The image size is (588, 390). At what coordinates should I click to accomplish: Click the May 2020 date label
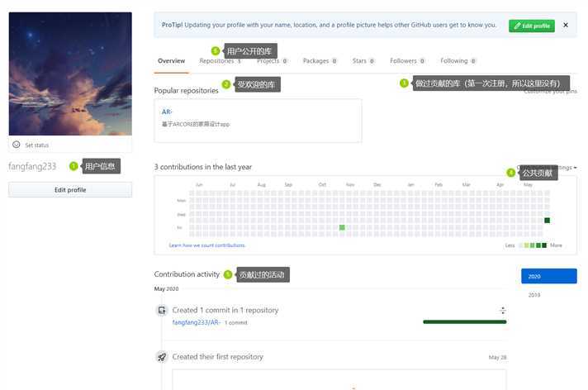coord(166,289)
